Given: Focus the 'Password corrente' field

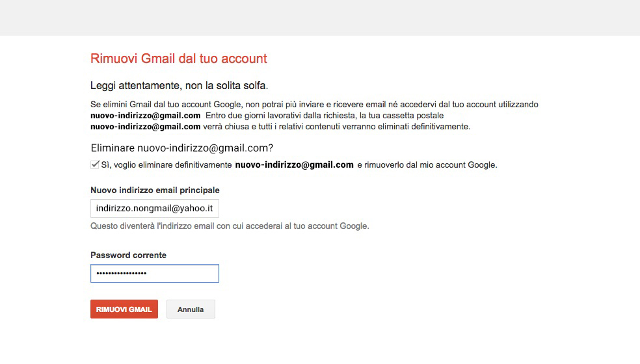Looking at the screenshot, I should pos(155,274).
